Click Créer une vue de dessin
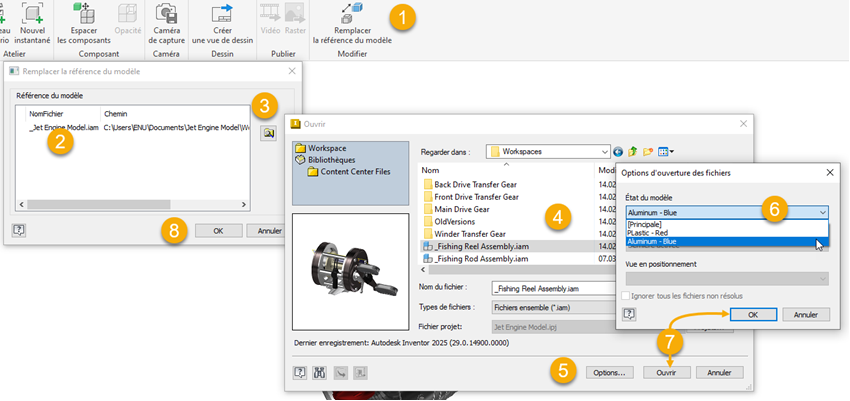 222,23
